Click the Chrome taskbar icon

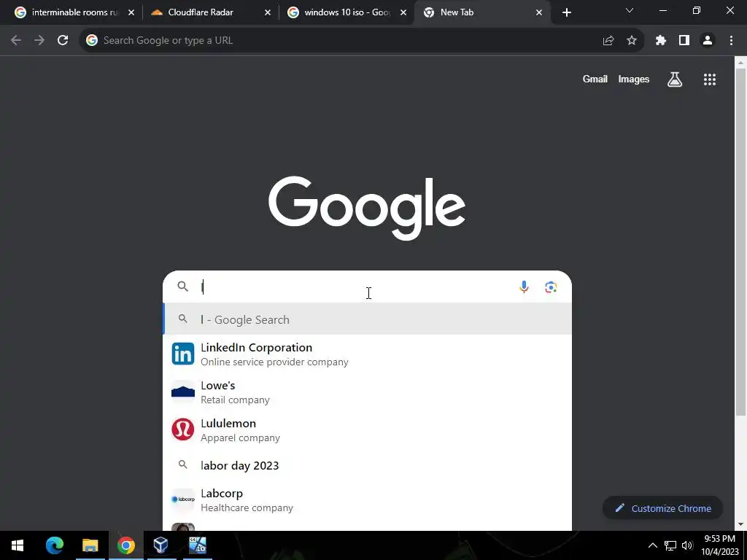click(x=125, y=545)
